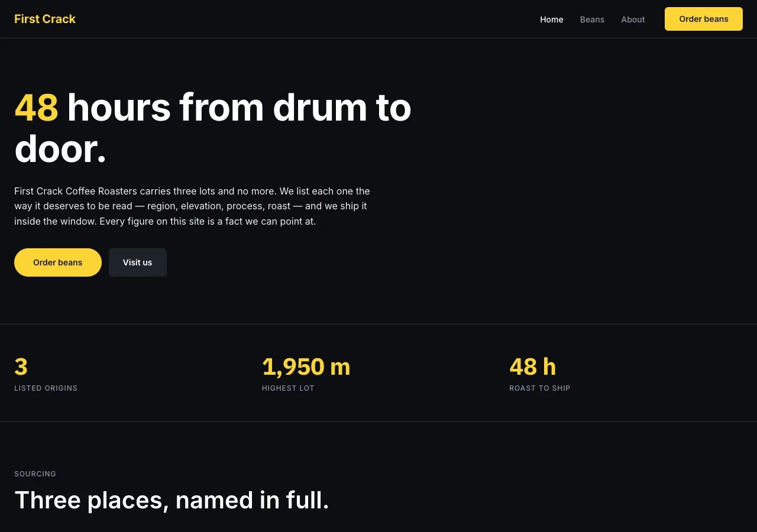This screenshot has height=532, width=757.
Task: Click the rounded Order beans hero button
Action: coord(58,262)
